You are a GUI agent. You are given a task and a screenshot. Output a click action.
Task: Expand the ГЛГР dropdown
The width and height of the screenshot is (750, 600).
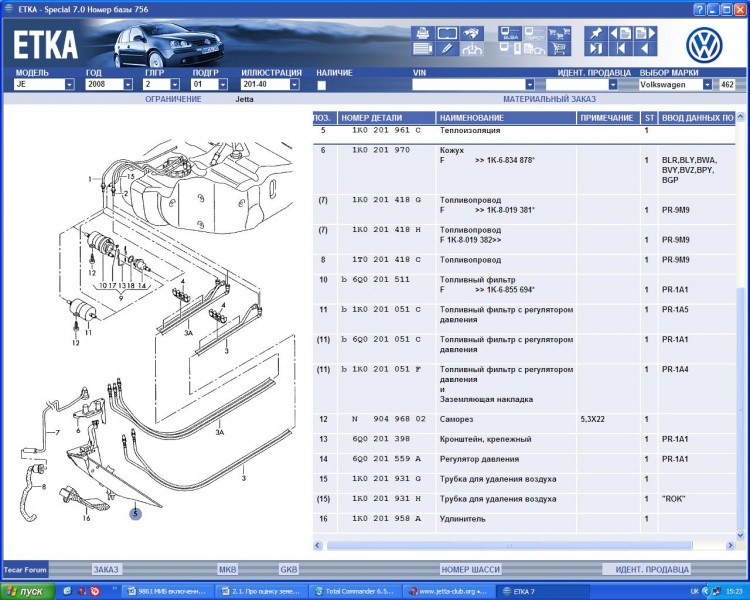pos(175,85)
